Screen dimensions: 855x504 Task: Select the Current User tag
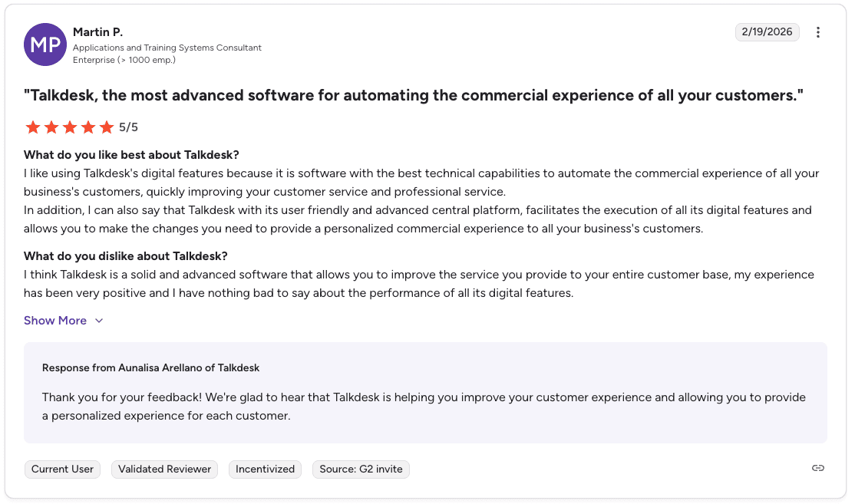[x=62, y=469]
